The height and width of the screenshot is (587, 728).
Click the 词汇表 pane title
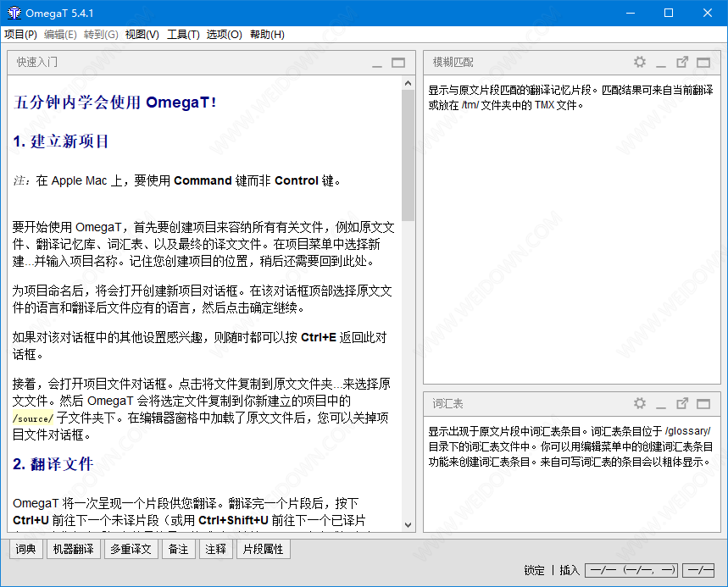point(448,404)
